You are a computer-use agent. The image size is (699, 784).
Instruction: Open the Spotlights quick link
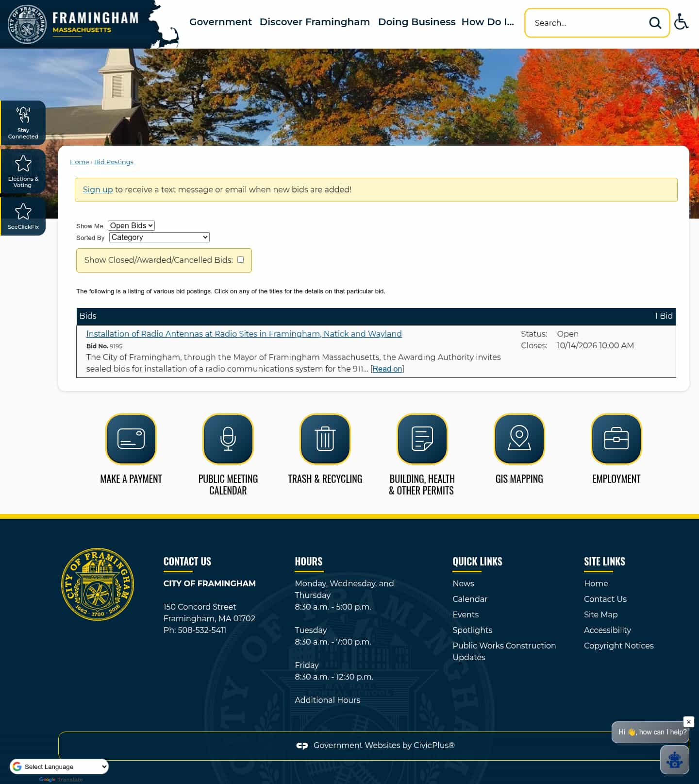[x=472, y=630]
